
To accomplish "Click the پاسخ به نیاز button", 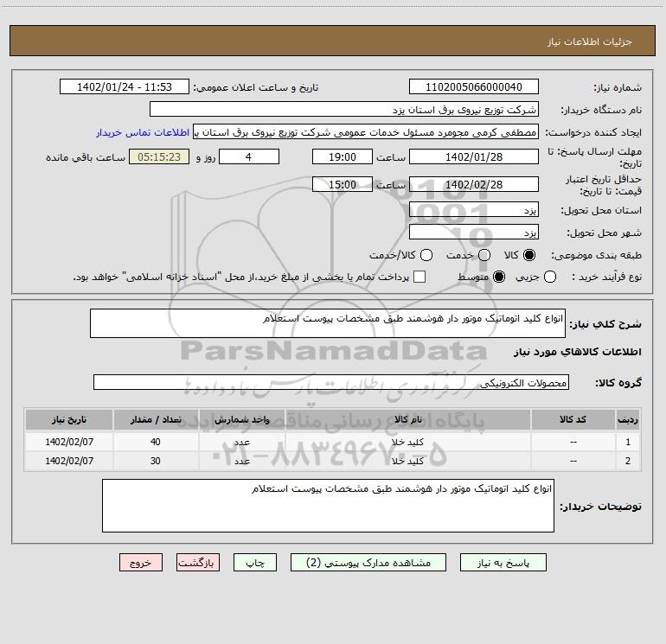I will tap(503, 563).
